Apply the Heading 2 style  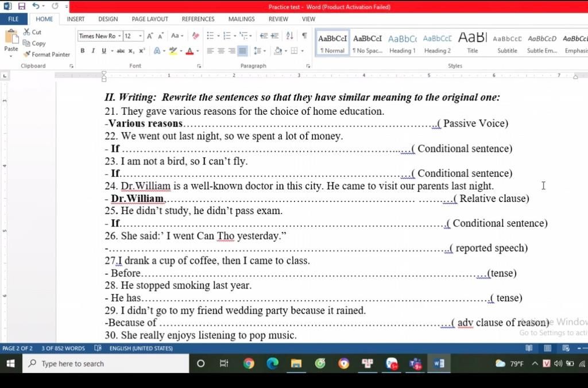(437, 43)
